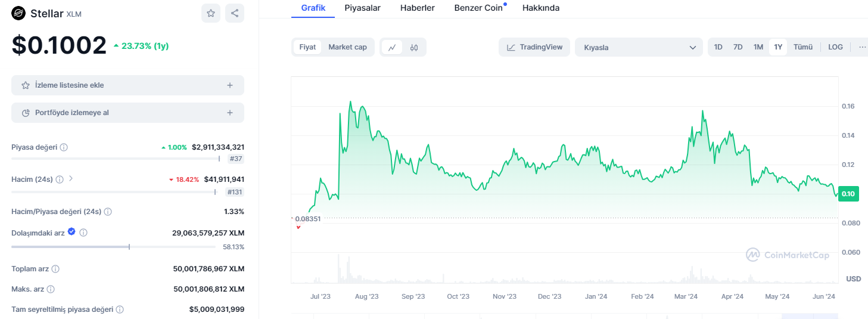This screenshot has height=319, width=868.
Task: Click the Dolaşımdaki arz progress bar
Action: (x=113, y=246)
